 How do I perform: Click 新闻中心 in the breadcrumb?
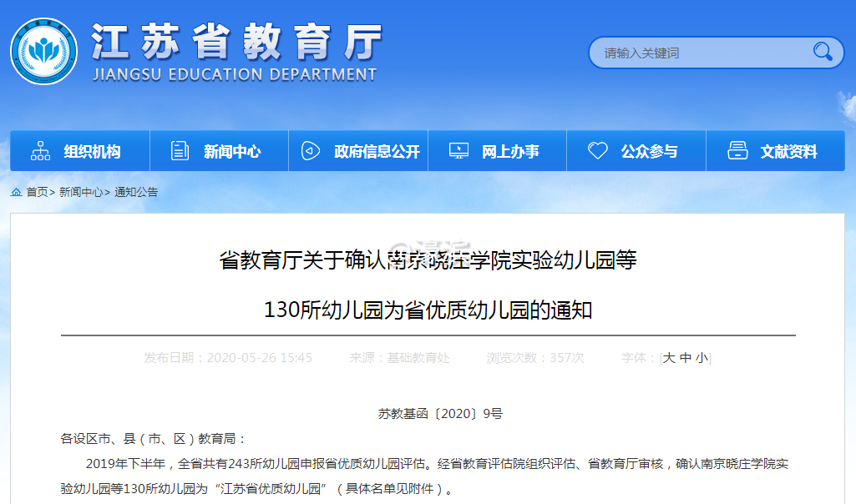81,192
